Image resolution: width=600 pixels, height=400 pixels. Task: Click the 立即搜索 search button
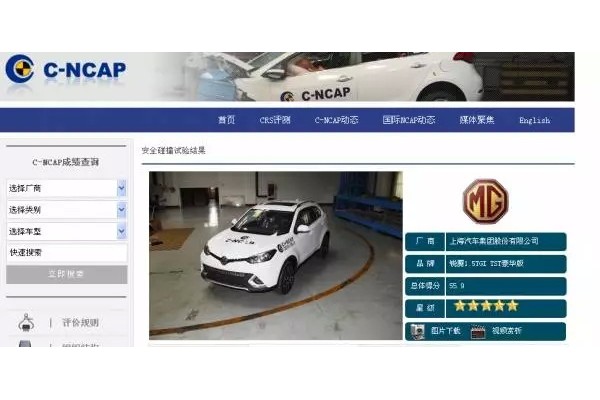click(67, 274)
